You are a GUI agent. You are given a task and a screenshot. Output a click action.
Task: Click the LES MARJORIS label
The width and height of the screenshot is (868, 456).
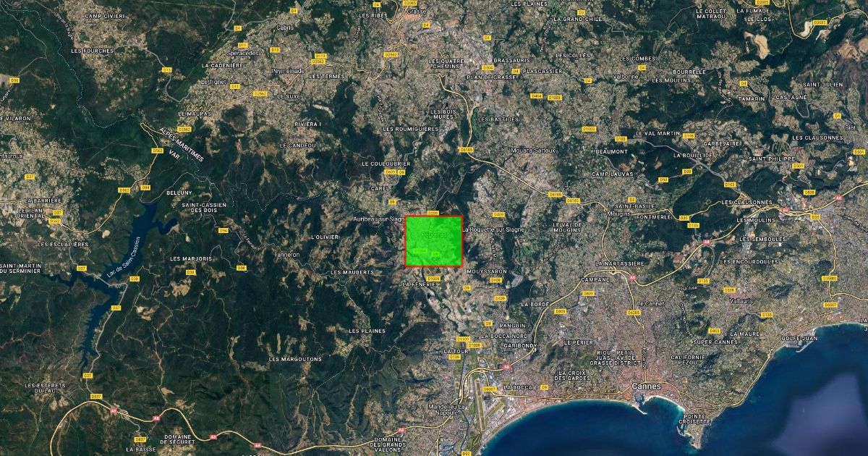coord(191,258)
